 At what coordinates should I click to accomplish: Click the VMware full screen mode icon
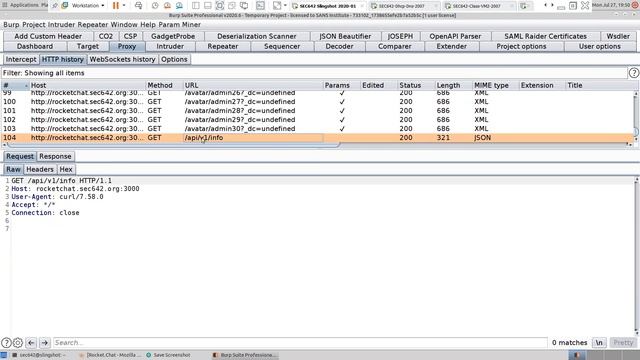[x=220, y=6]
